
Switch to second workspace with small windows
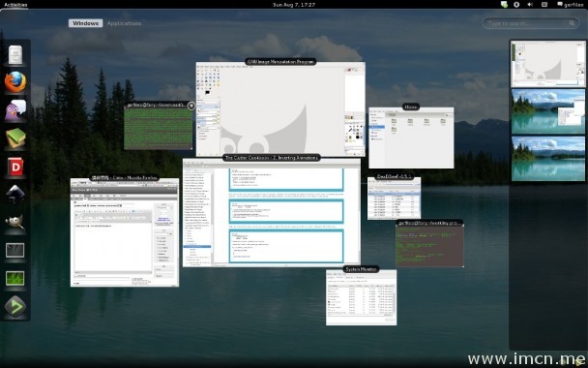coord(548,111)
